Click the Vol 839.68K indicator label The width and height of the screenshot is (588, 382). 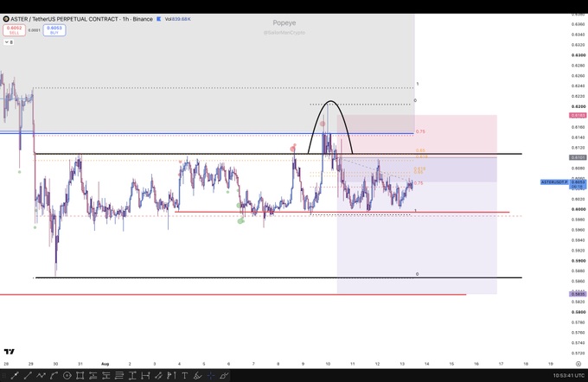point(178,19)
